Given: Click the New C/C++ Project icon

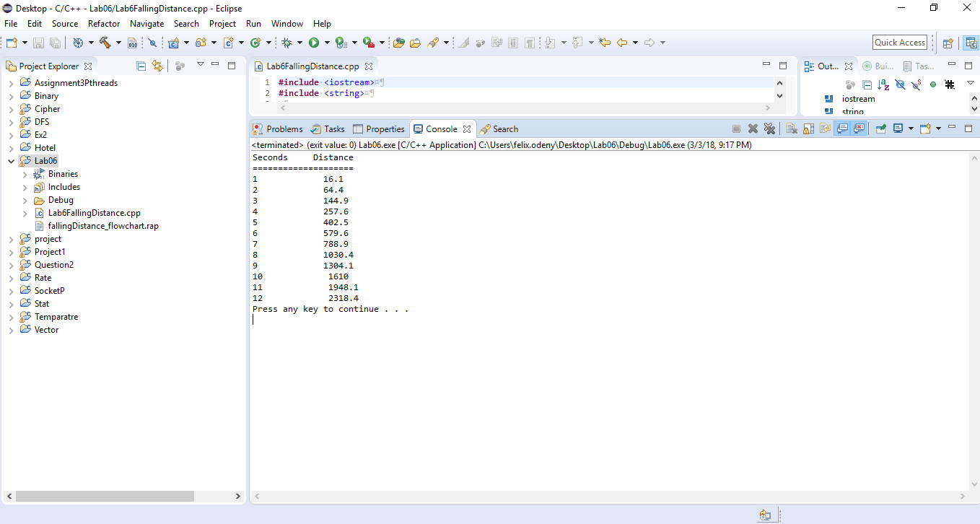Looking at the screenshot, I should point(173,43).
